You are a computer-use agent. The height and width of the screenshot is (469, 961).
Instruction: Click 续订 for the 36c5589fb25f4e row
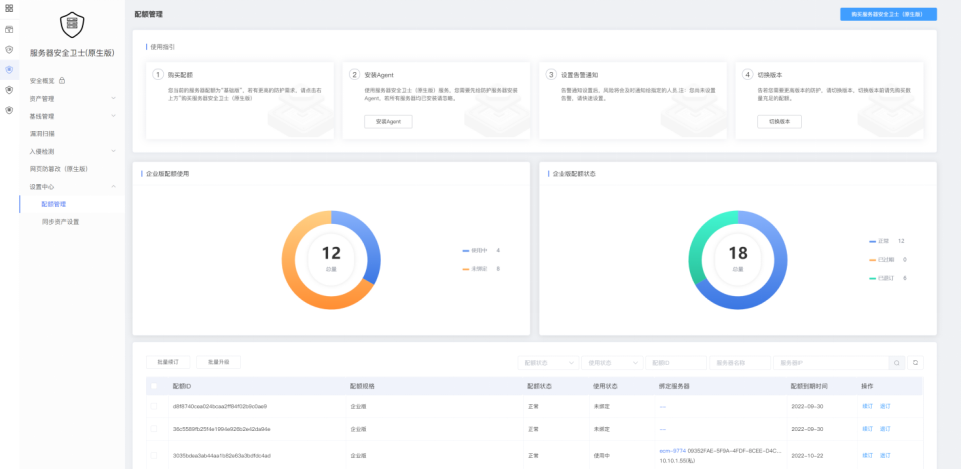[x=867, y=429]
